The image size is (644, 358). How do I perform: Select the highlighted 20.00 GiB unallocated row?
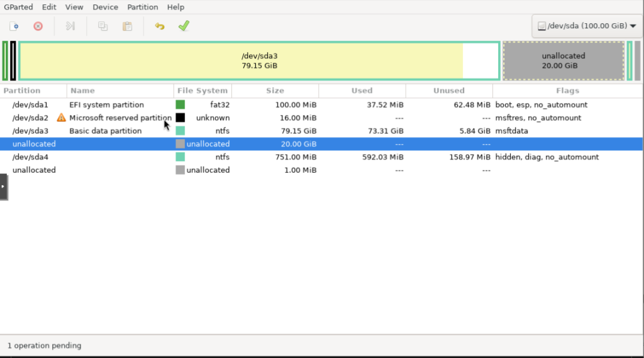[321, 144]
